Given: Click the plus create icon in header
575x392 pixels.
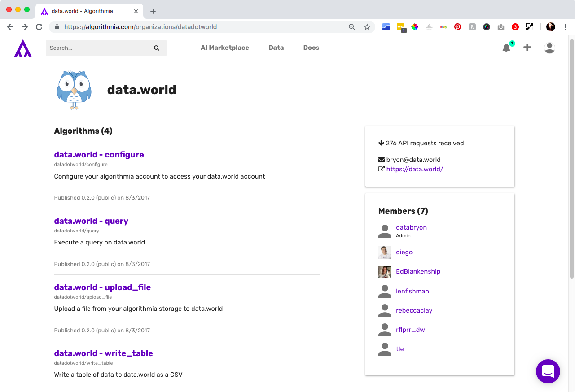Looking at the screenshot, I should pos(527,48).
